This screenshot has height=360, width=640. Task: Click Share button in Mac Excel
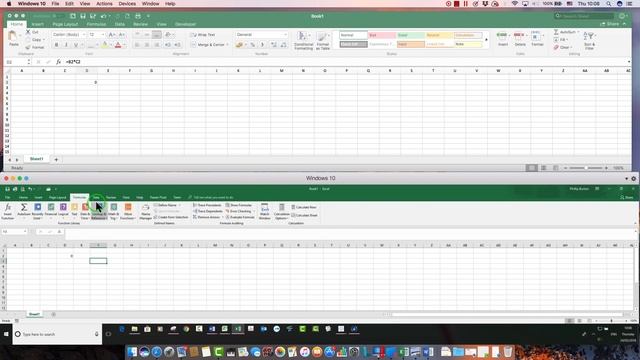point(610,24)
